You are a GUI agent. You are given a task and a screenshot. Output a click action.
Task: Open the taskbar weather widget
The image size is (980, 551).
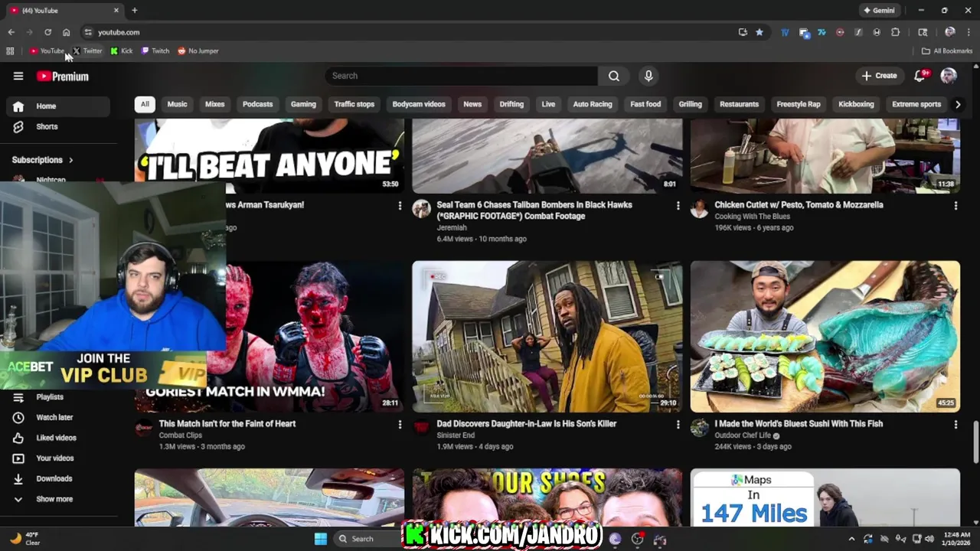(x=24, y=539)
